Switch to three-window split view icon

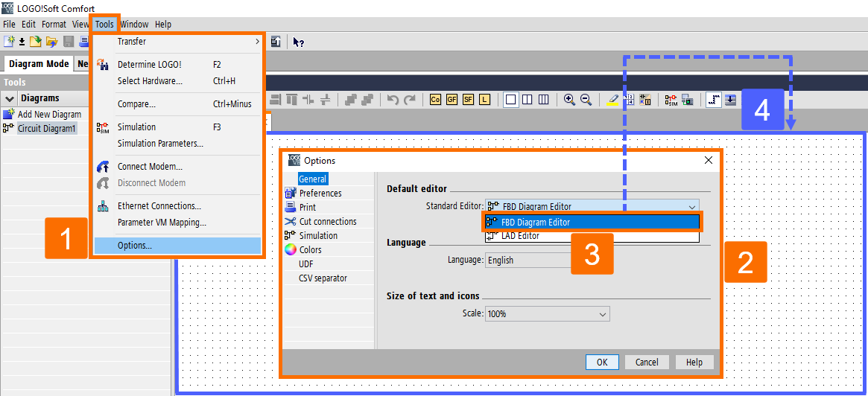tap(544, 100)
